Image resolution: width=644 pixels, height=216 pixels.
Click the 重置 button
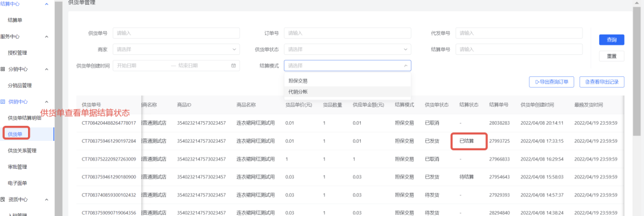pyautogui.click(x=612, y=56)
